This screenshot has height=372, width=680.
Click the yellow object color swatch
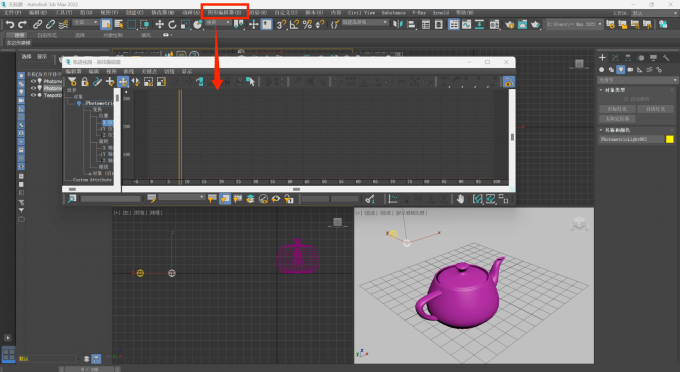click(x=670, y=139)
